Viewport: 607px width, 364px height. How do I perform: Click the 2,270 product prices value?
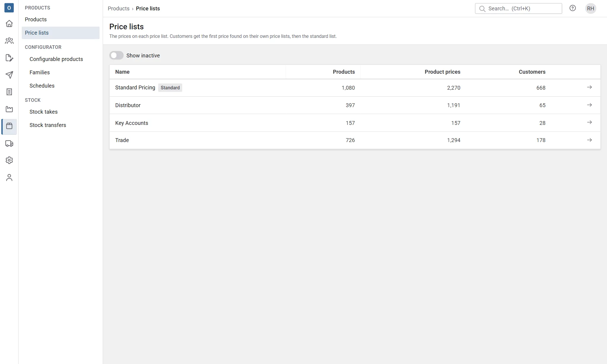454,88
